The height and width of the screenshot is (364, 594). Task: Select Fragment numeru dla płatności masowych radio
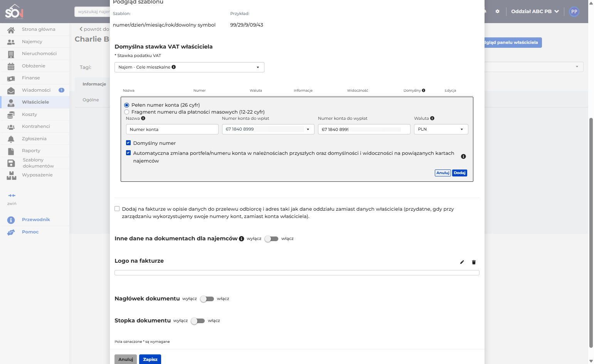(126, 112)
